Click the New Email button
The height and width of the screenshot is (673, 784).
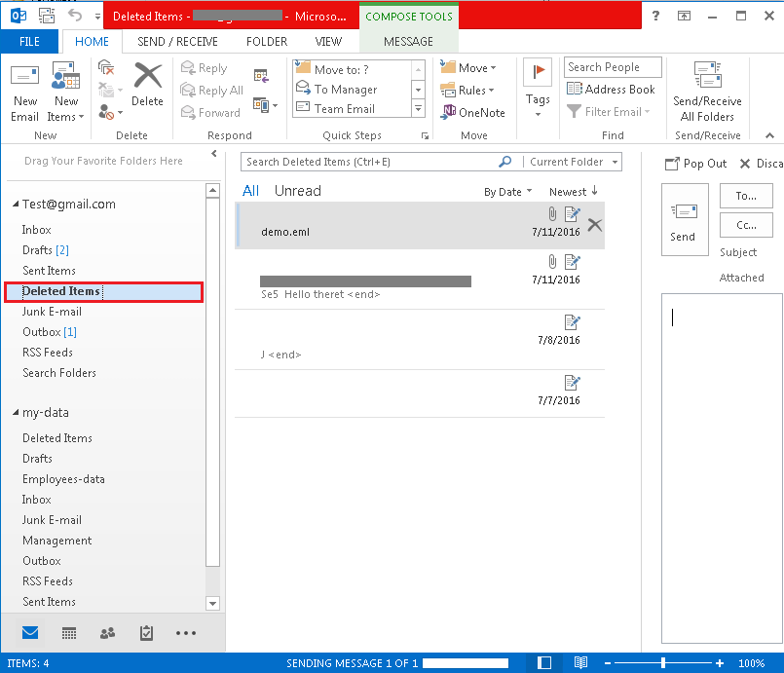24,93
